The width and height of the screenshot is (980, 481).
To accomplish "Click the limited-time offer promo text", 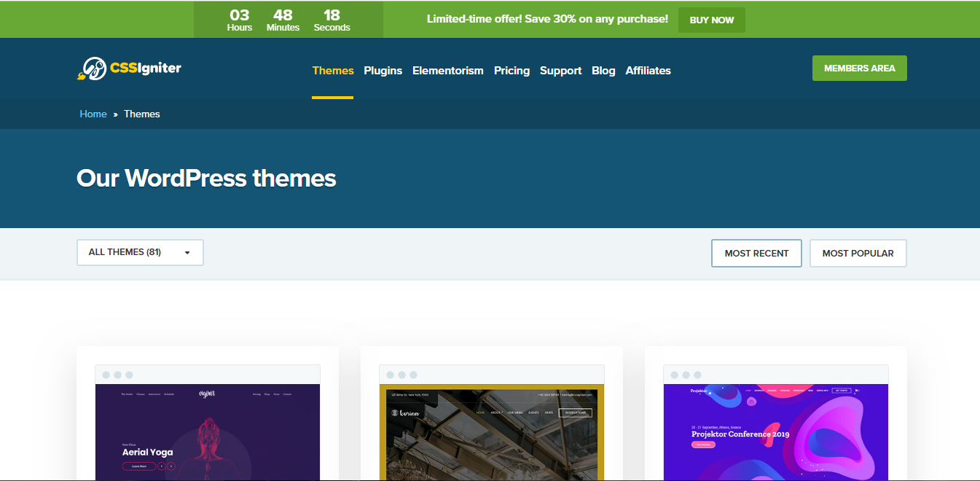I will tap(547, 19).
